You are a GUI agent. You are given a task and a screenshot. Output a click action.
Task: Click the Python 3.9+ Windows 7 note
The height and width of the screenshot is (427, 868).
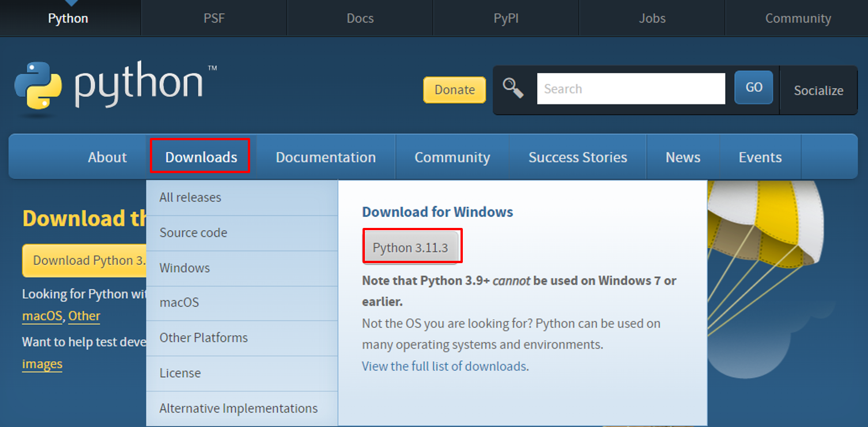[x=519, y=291]
